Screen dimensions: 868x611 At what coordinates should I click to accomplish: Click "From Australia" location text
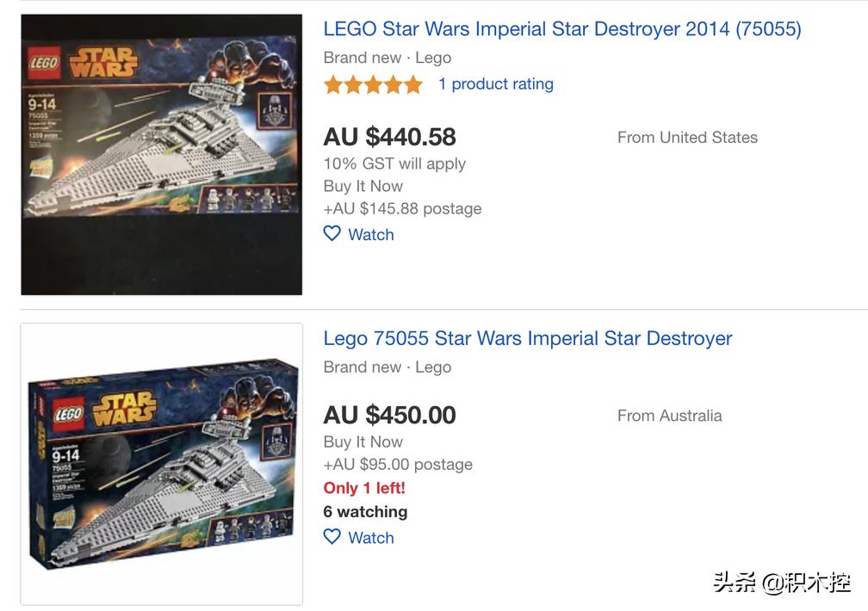669,416
